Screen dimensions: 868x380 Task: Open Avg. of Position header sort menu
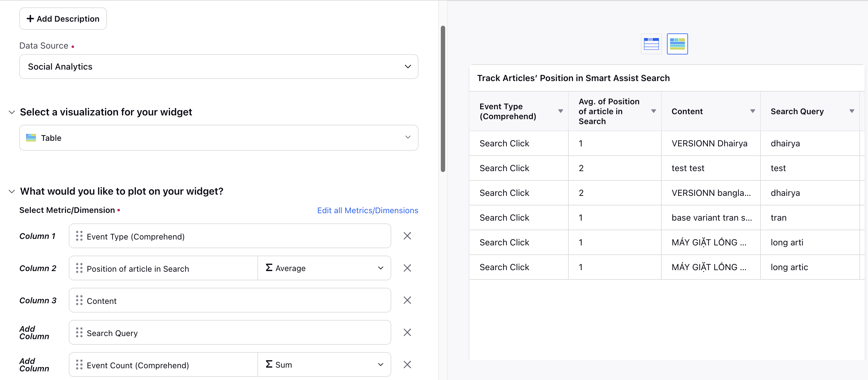pyautogui.click(x=654, y=111)
